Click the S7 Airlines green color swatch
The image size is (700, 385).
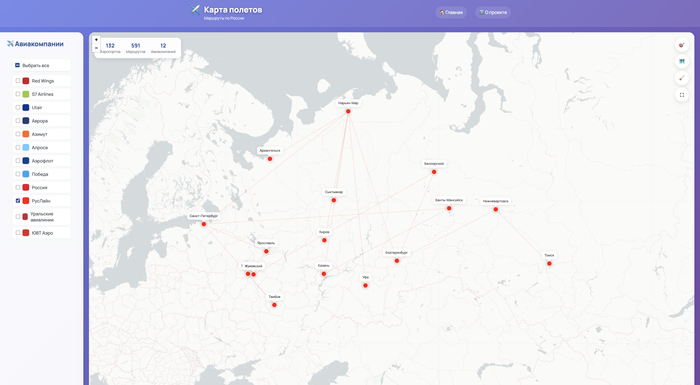tap(26, 94)
